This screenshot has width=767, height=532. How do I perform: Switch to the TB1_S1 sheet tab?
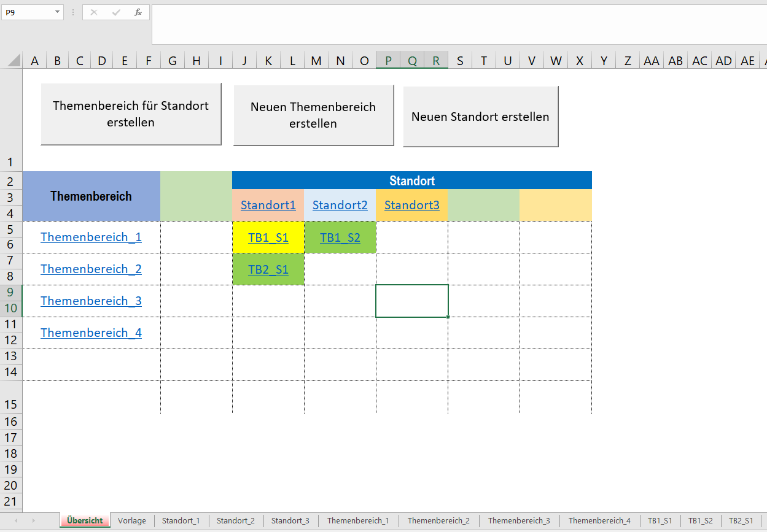tap(660, 520)
